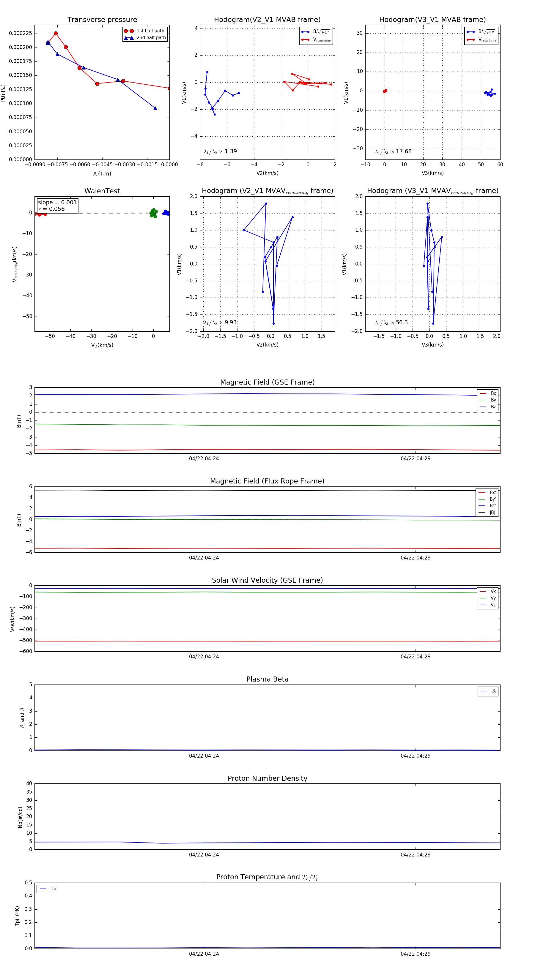Click the "Vy" legend entry

pos(488,598)
